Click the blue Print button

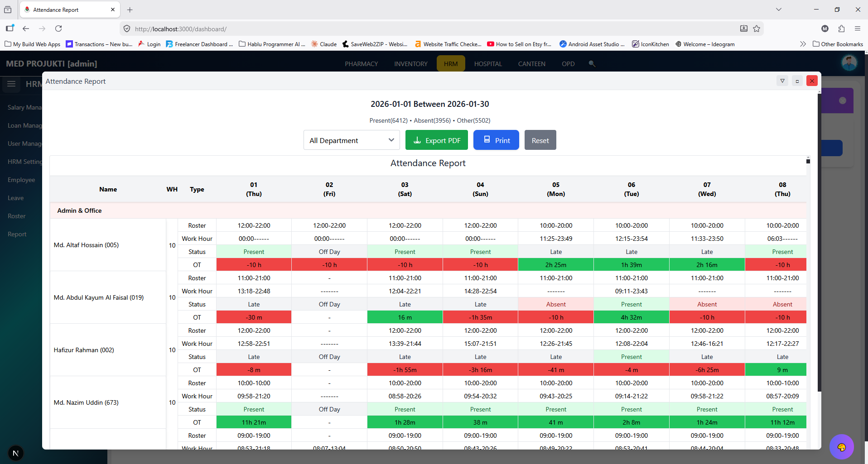pyautogui.click(x=496, y=140)
